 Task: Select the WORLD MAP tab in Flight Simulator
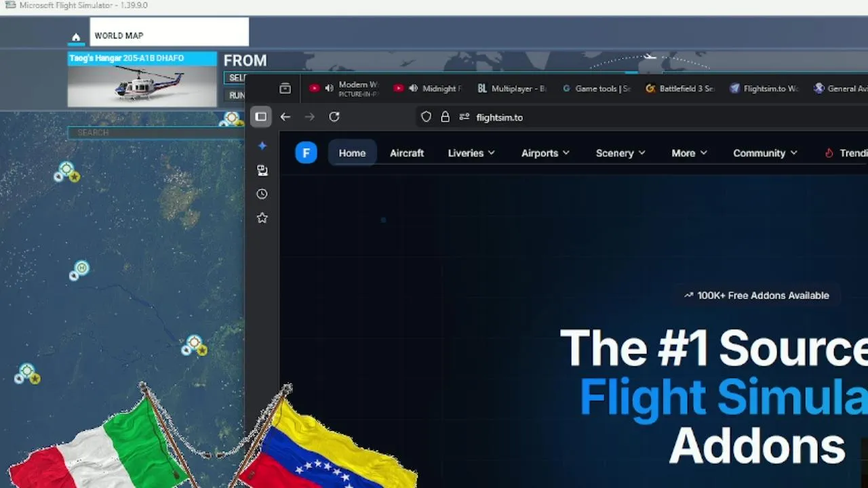170,33
